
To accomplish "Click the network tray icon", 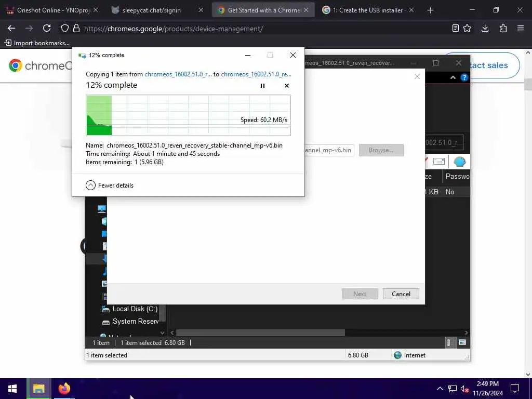I will pyautogui.click(x=453, y=389).
